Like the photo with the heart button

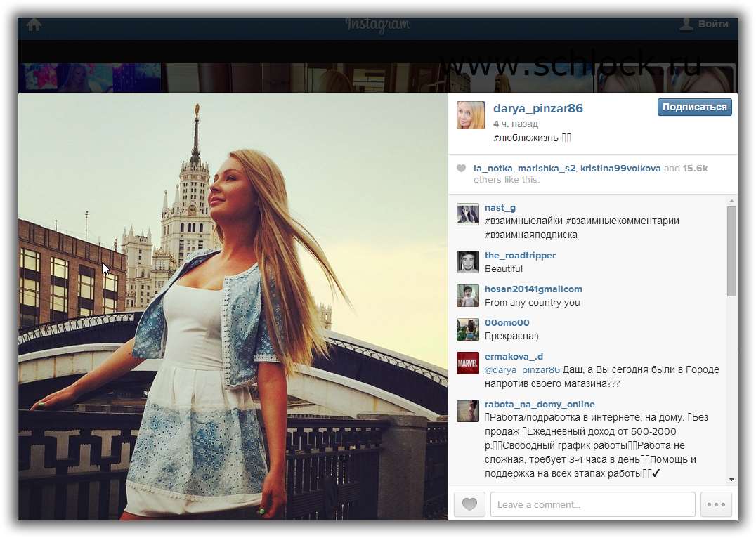point(469,504)
